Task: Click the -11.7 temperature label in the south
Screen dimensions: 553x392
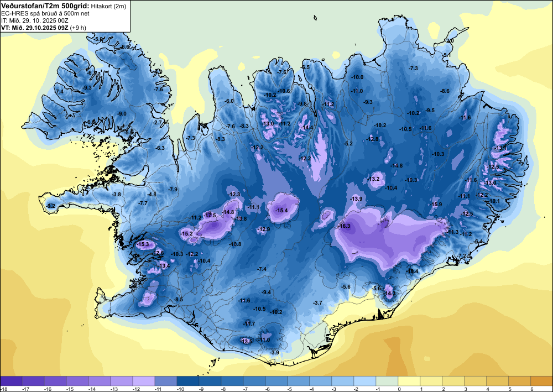Action: (x=249, y=323)
